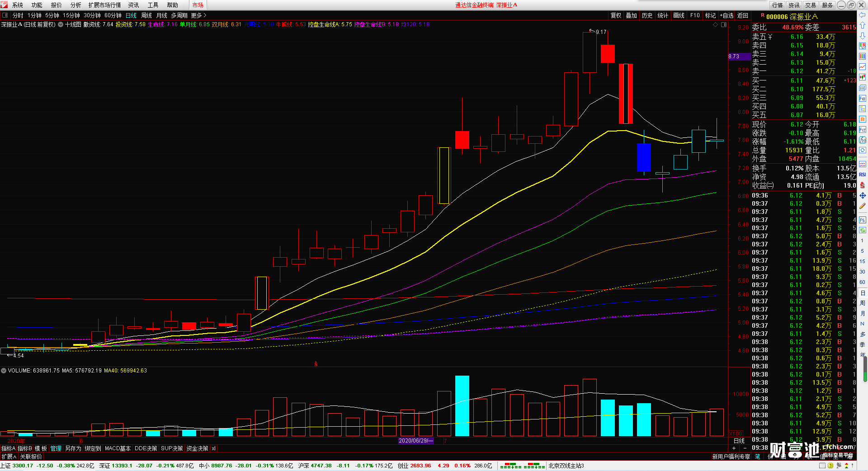Select the 日 daily period in right sidebar
This screenshot has height=471, width=868.
point(862,293)
